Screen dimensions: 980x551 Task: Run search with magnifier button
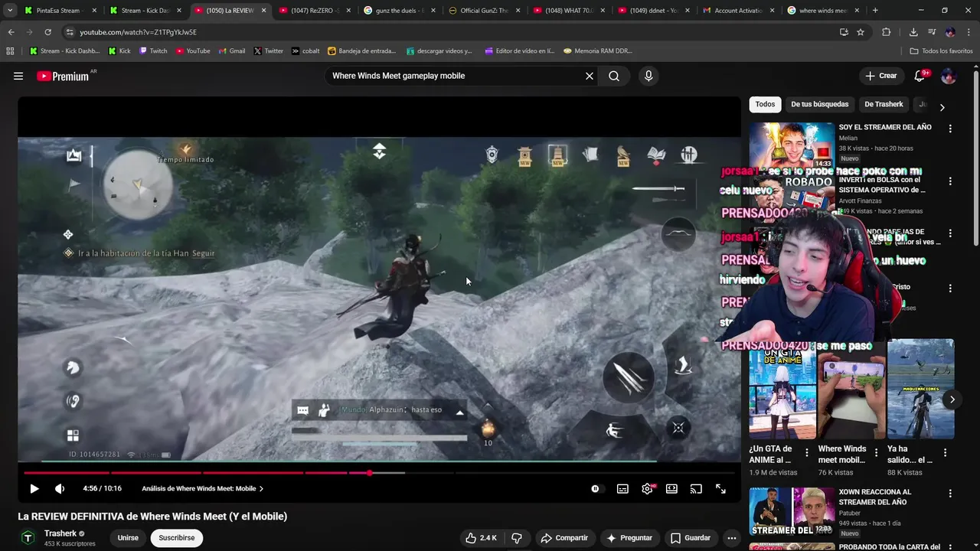[614, 76]
